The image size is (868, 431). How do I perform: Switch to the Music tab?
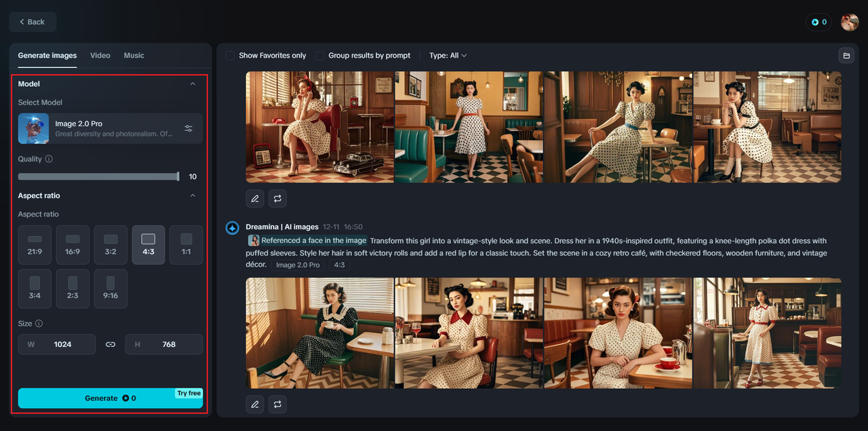click(134, 56)
